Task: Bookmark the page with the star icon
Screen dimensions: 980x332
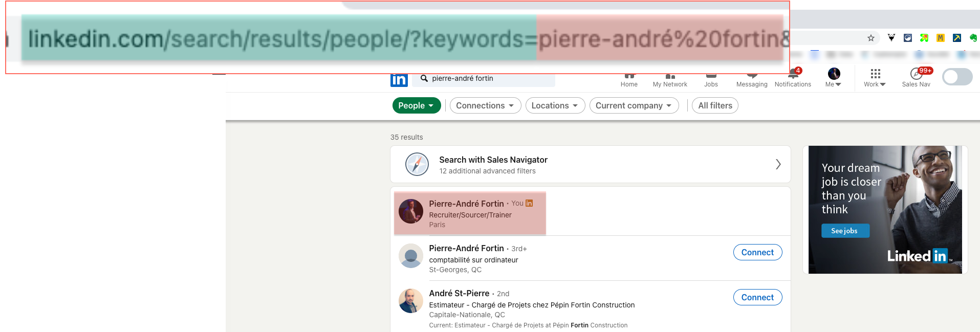Action: pyautogui.click(x=870, y=38)
